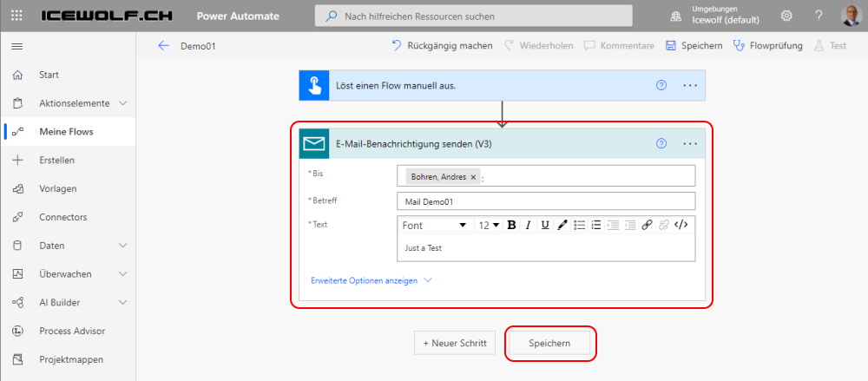Viewport: 868px width, 381px height.
Task: Run the Flowprüfung checker
Action: (x=768, y=46)
